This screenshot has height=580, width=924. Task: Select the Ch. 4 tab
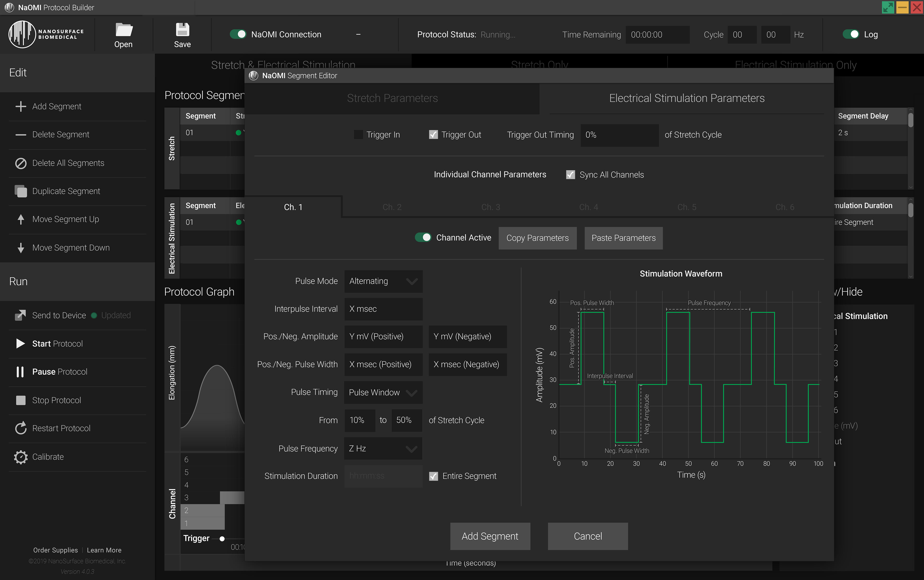point(589,207)
